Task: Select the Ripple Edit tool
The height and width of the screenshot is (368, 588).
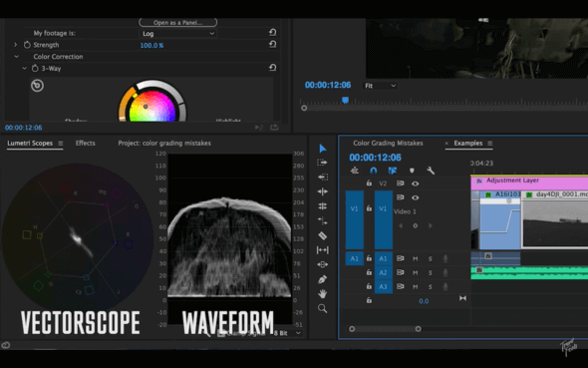Action: coord(323,191)
